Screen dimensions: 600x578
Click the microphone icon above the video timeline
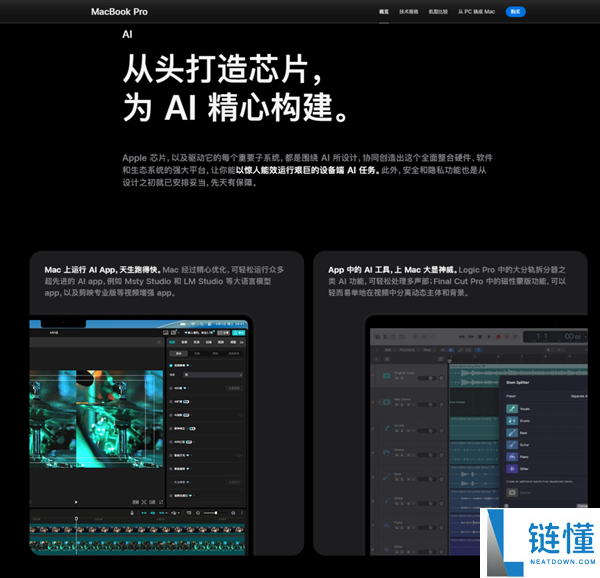(x=132, y=513)
